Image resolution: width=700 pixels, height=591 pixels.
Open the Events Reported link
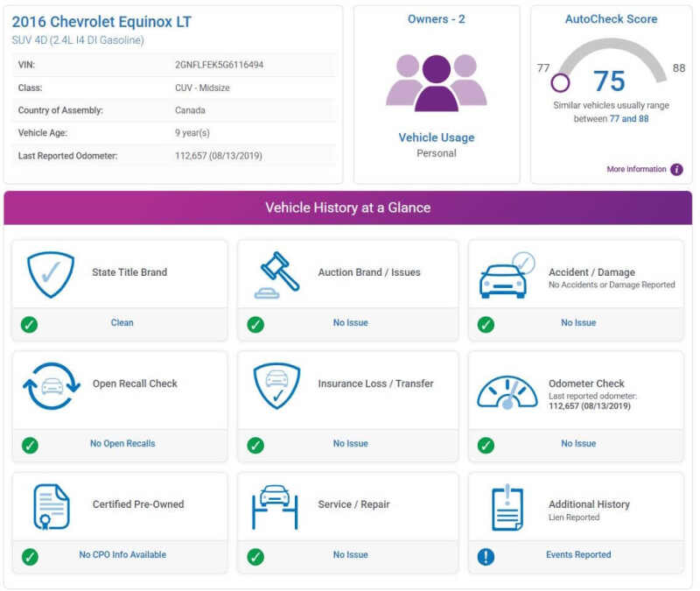coord(578,555)
